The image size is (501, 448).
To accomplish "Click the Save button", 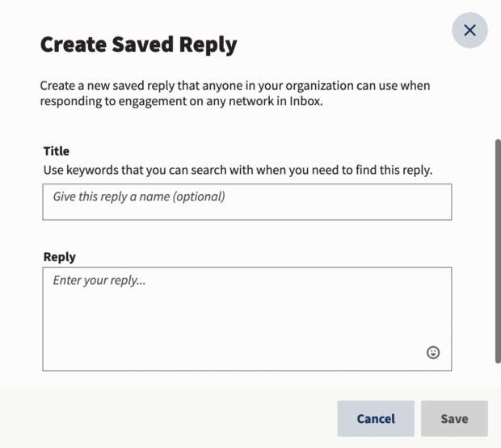I will 454,419.
